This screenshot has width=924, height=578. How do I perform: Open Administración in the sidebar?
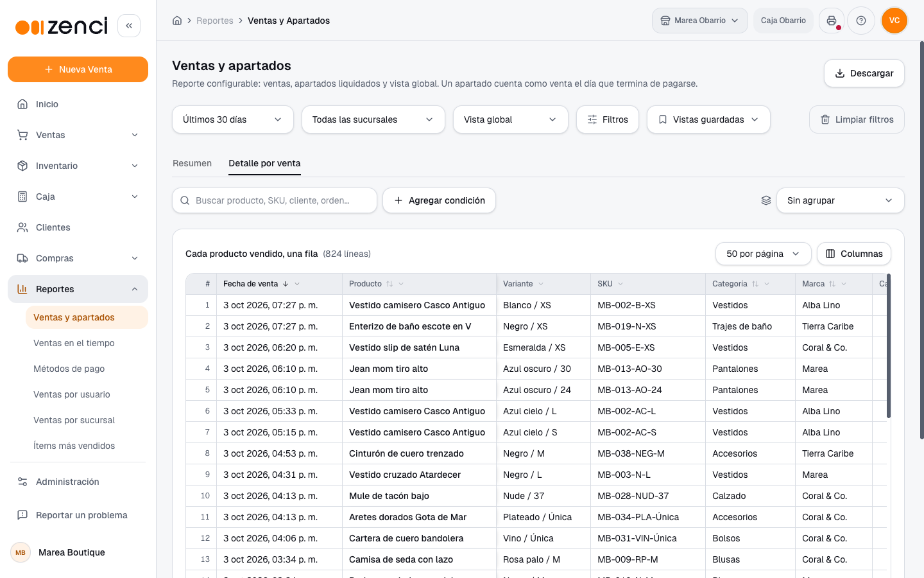[x=78, y=482]
